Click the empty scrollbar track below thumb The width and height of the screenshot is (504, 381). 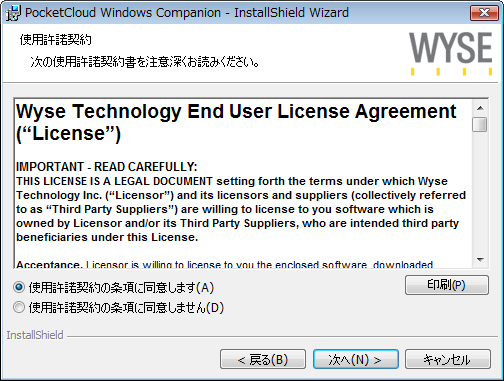pos(480,192)
